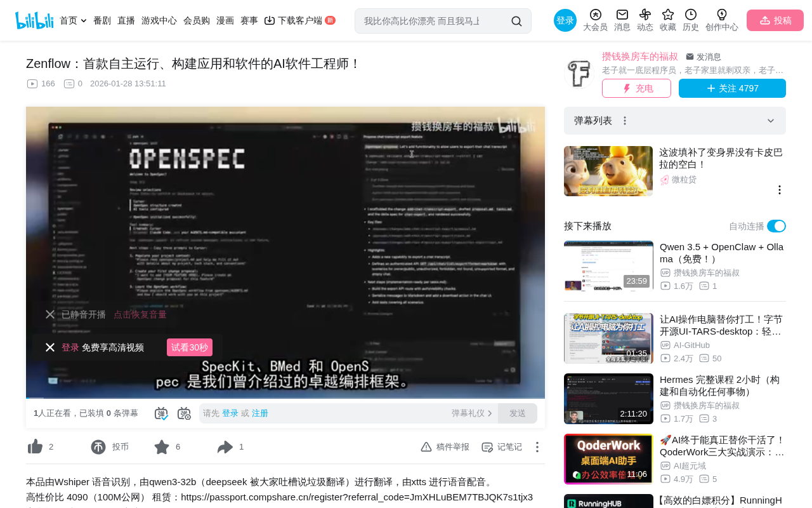This screenshot has height=508, width=812.
Task: Click the 充电 charge button
Action: coord(636,88)
